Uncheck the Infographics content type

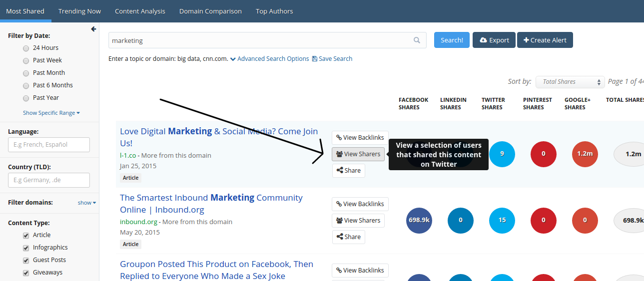coord(26,248)
